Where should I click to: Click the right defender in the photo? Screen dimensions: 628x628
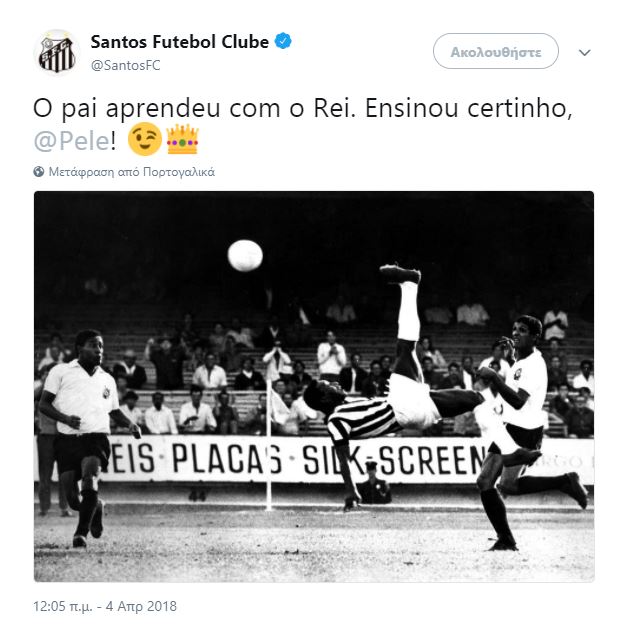pyautogui.click(x=523, y=431)
